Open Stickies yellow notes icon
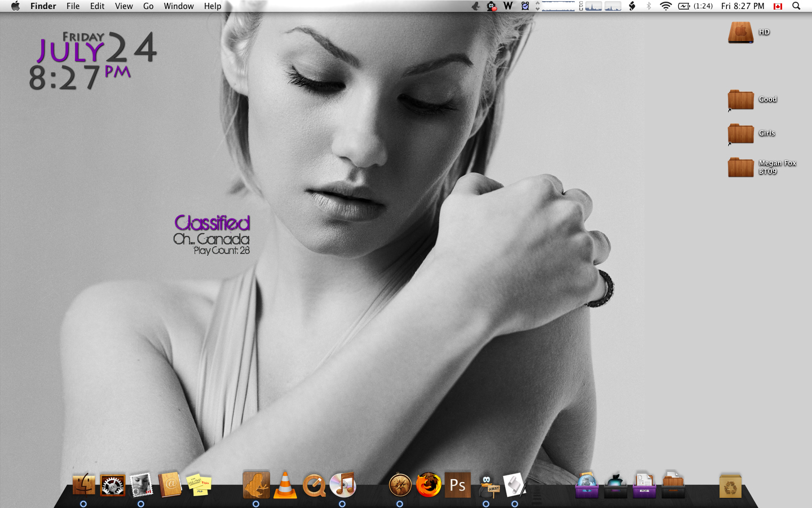Screen dimensions: 812x508 point(198,485)
